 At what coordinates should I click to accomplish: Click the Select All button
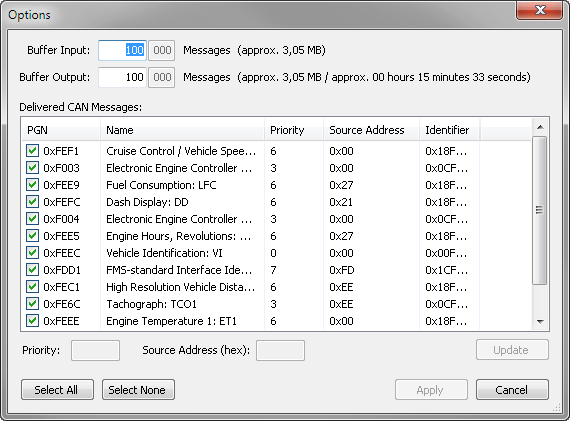click(57, 390)
